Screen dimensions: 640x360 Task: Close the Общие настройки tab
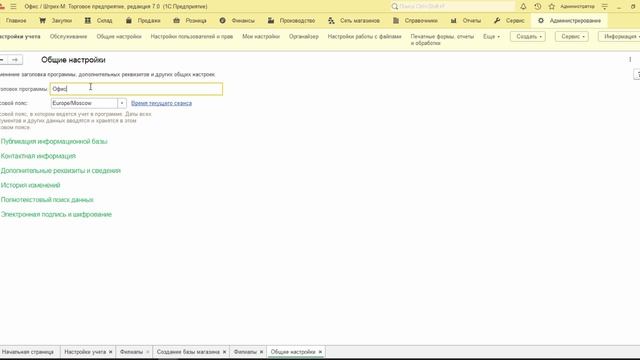point(320,352)
